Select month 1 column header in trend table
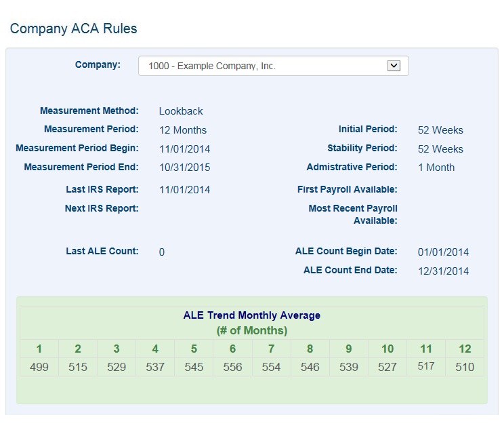The width and height of the screenshot is (504, 432). point(39,349)
